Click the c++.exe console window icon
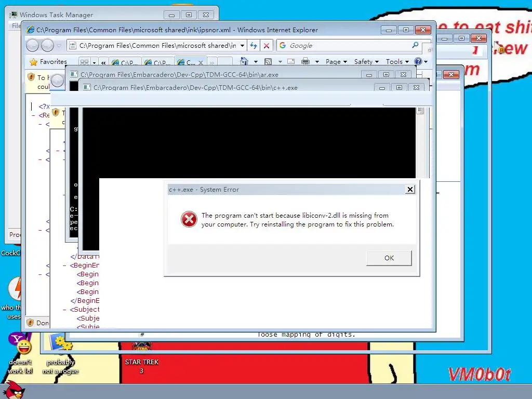 pos(87,87)
